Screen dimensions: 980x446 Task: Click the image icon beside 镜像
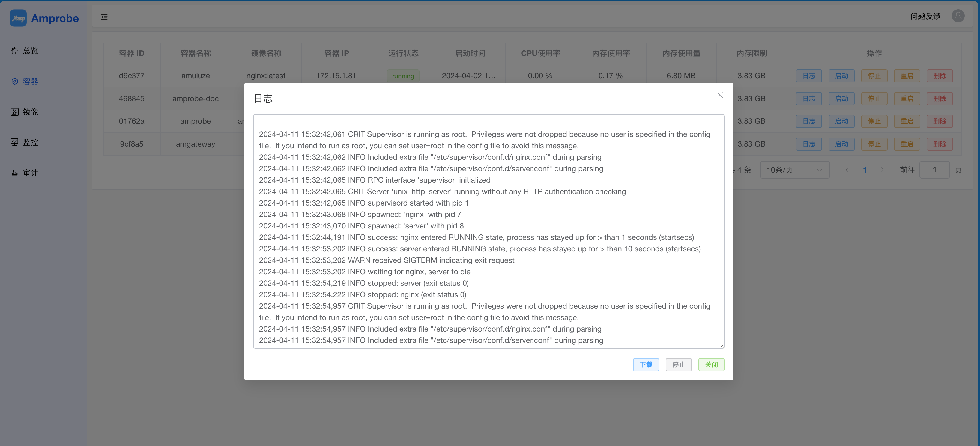tap(14, 111)
